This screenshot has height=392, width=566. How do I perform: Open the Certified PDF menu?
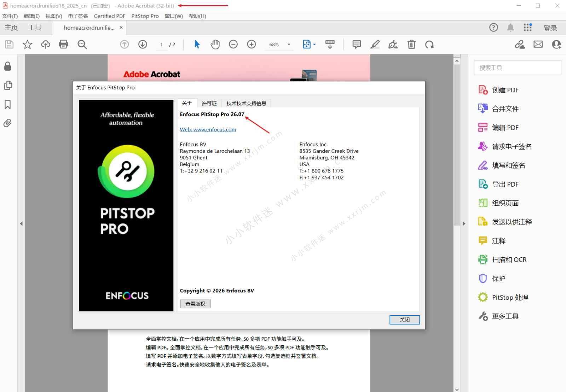(110, 16)
